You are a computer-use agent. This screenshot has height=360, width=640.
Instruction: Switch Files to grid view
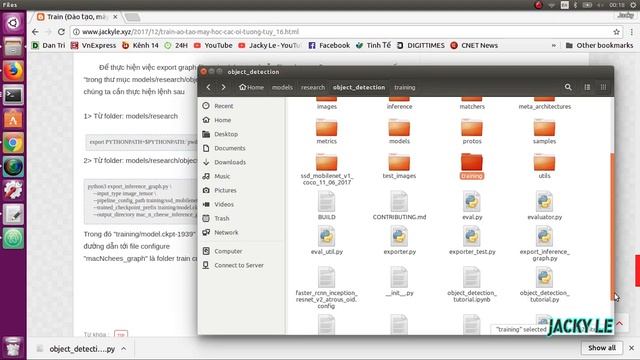pos(603,87)
